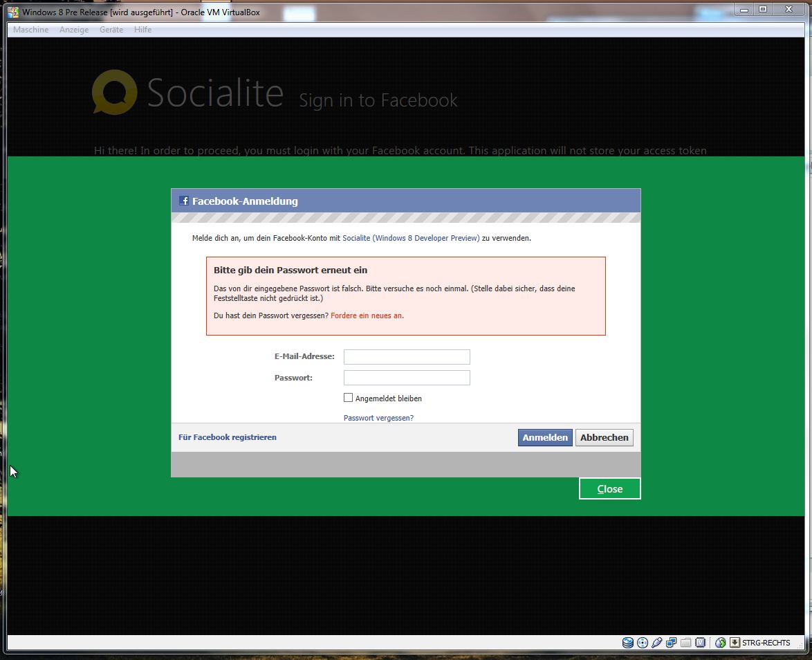Close the VirtualBox window
The width and height of the screenshot is (812, 660).
(x=789, y=9)
